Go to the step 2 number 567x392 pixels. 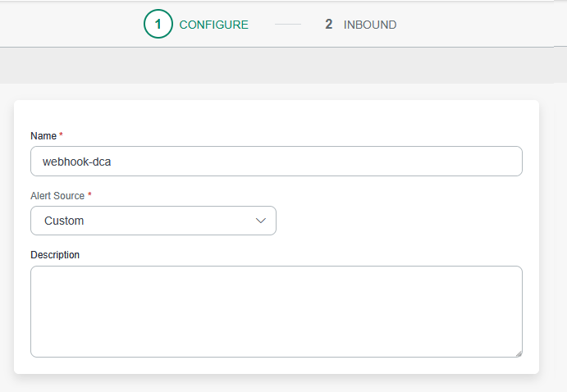click(329, 25)
